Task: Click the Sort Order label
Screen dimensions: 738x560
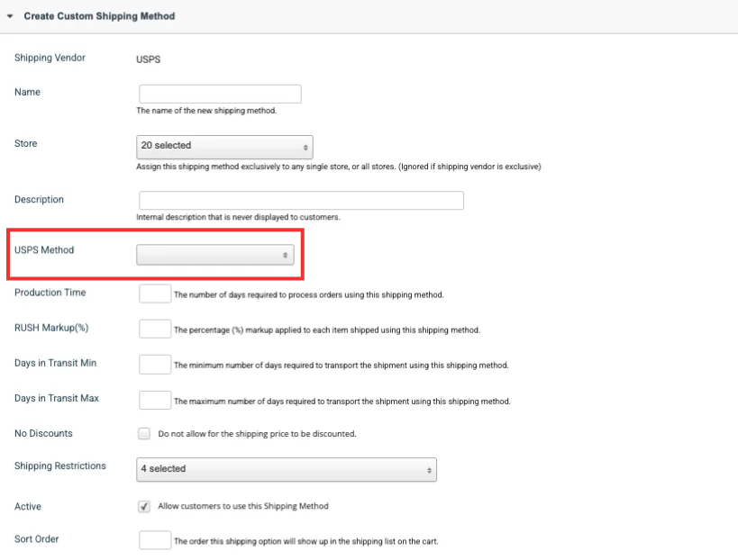Action: [x=37, y=539]
